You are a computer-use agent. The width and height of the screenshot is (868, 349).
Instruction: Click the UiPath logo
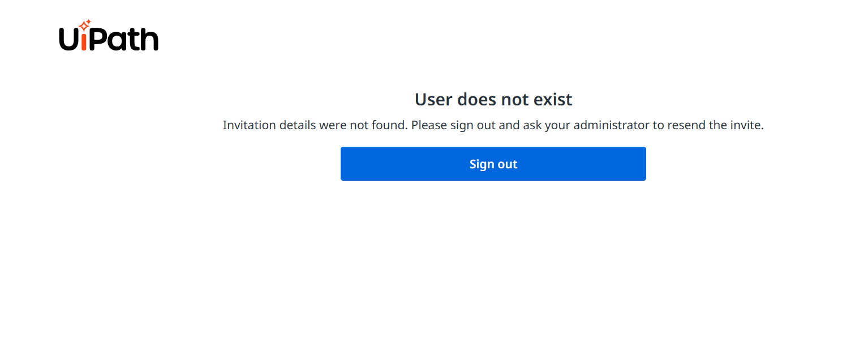[109, 35]
